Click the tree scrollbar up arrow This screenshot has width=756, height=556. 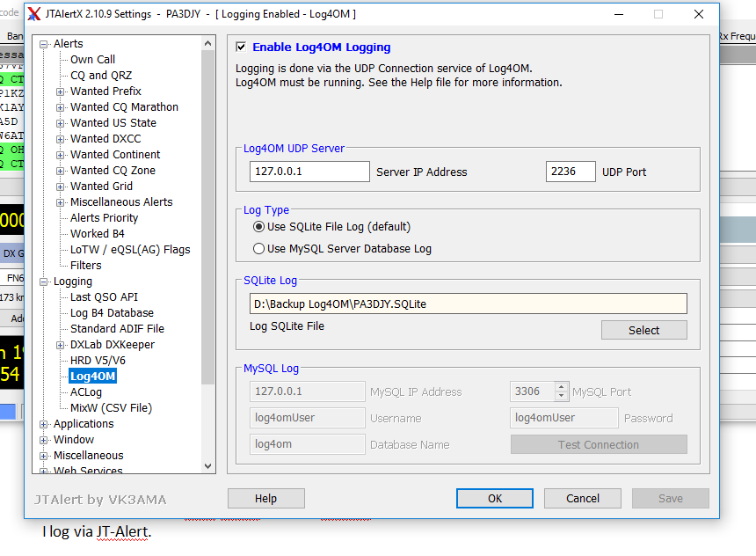[207, 43]
